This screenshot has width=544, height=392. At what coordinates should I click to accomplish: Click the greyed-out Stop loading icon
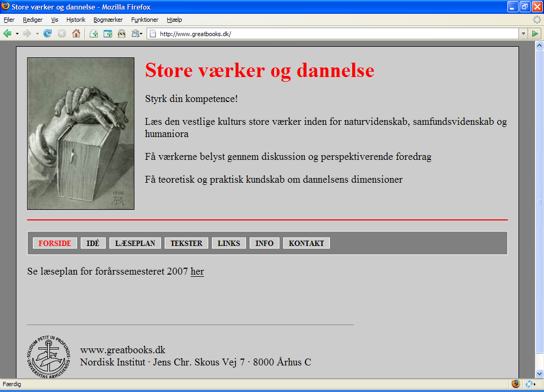tap(62, 33)
